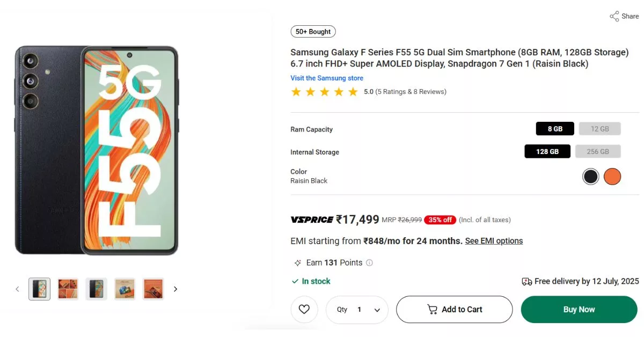This screenshot has width=644, height=337.
Task: Click the heart wishlist icon
Action: (304, 309)
